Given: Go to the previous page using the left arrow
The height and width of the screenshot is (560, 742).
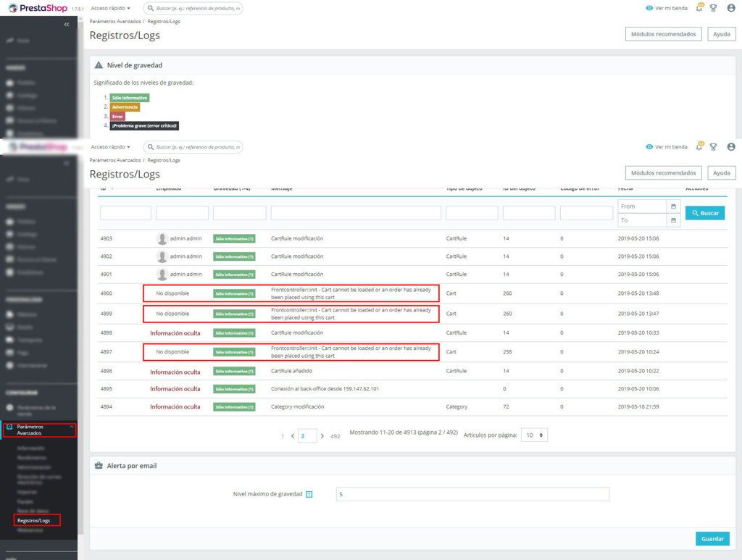Looking at the screenshot, I should pyautogui.click(x=292, y=436).
